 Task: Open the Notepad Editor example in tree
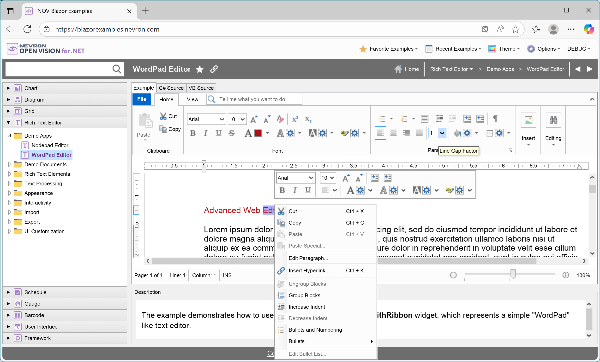(x=50, y=145)
